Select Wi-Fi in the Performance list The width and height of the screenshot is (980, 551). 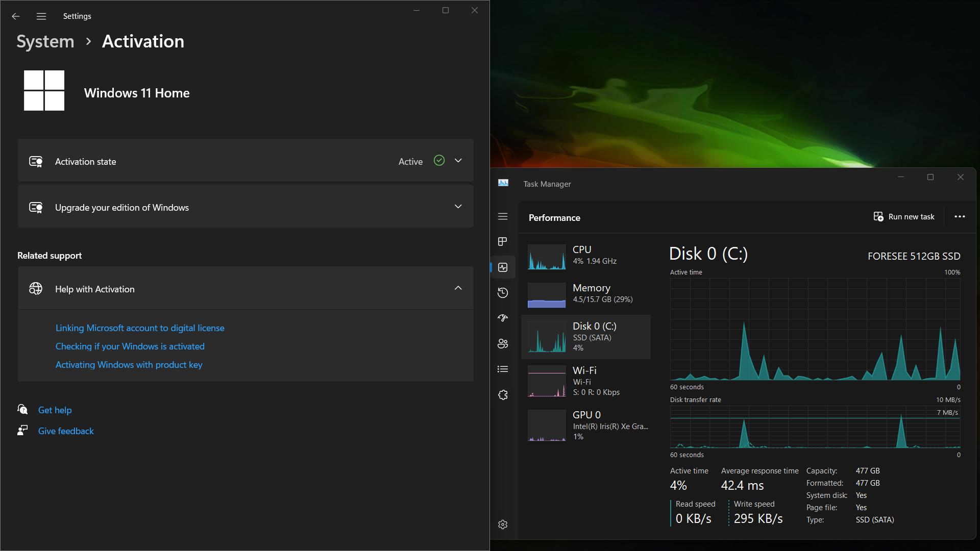(x=586, y=381)
